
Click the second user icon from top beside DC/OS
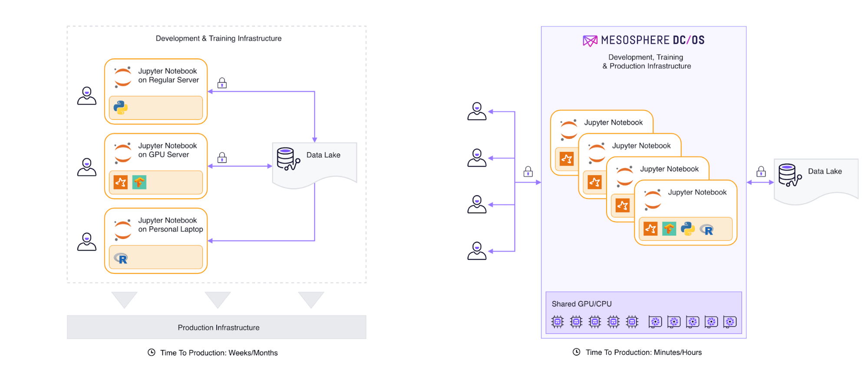(477, 158)
